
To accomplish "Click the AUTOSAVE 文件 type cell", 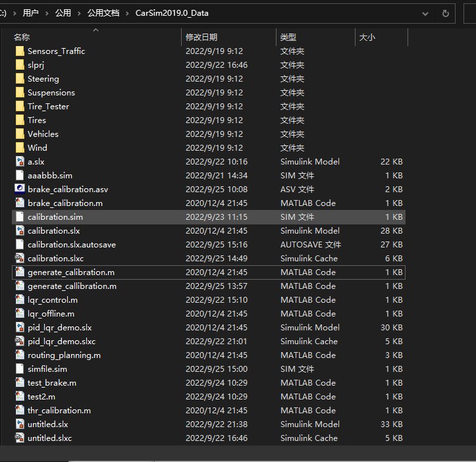I will pyautogui.click(x=311, y=244).
